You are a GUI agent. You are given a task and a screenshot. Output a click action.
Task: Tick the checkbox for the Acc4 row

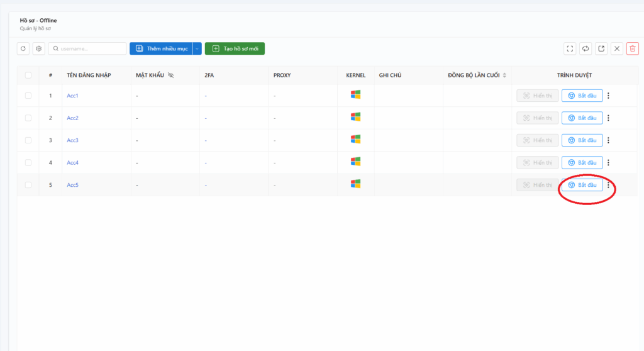pos(28,162)
